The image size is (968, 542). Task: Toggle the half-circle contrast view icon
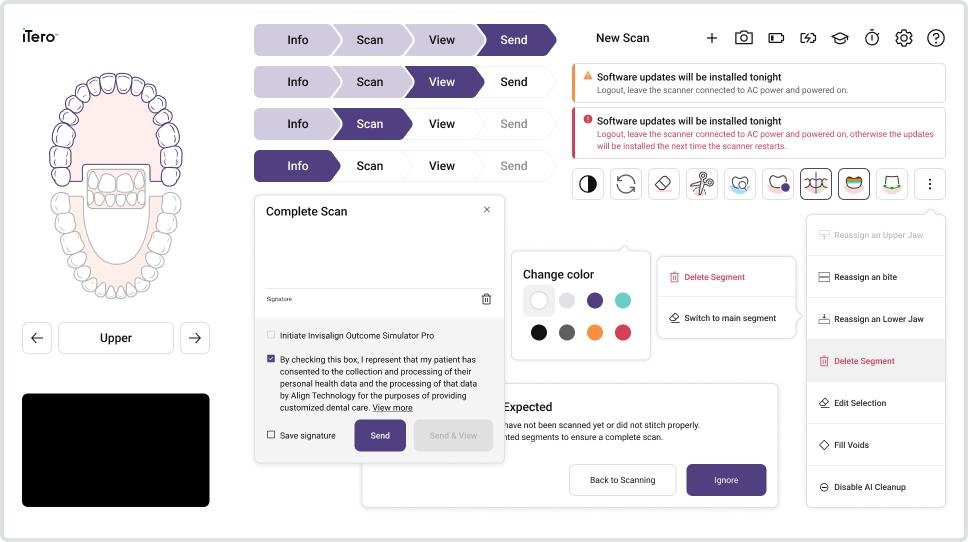point(588,184)
